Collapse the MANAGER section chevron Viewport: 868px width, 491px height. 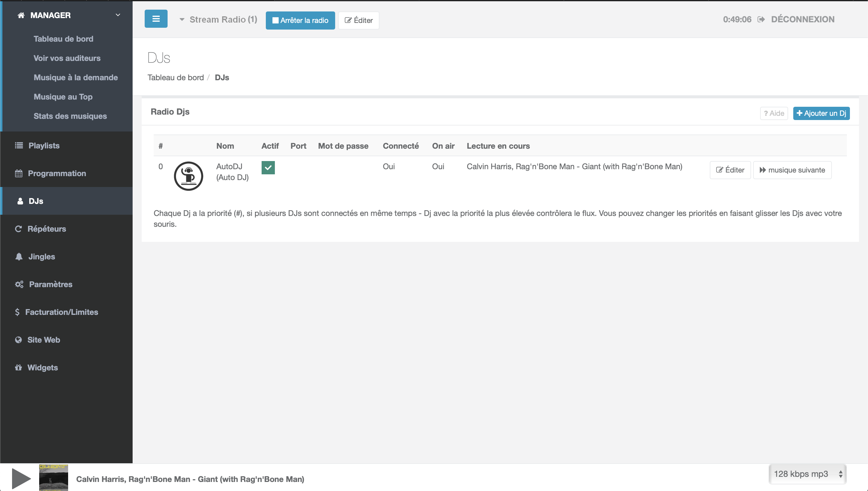click(x=118, y=15)
